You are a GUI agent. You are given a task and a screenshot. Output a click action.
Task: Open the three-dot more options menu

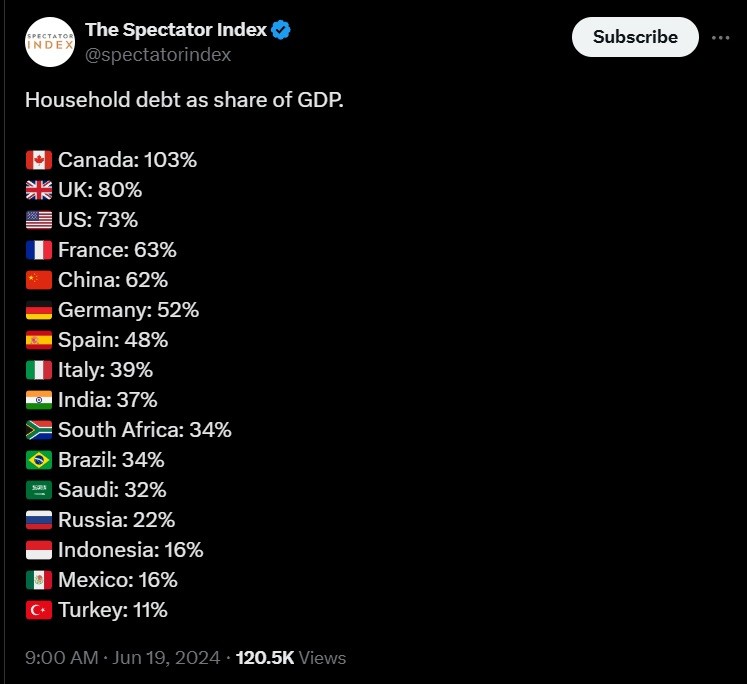[720, 37]
